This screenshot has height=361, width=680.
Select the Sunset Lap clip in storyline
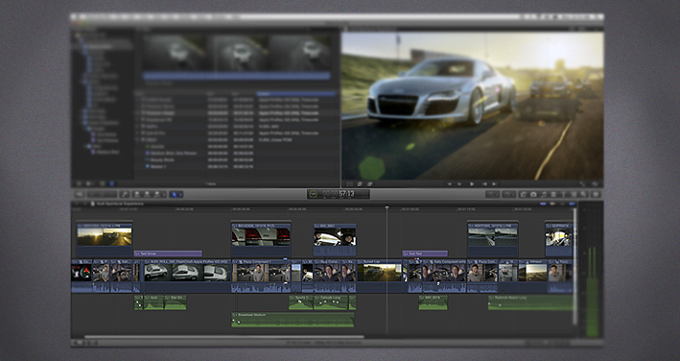click(379, 276)
